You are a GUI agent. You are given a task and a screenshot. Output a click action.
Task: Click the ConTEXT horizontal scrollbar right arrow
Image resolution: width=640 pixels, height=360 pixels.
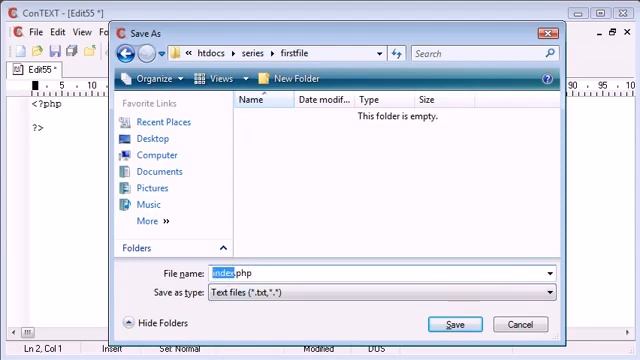627,332
